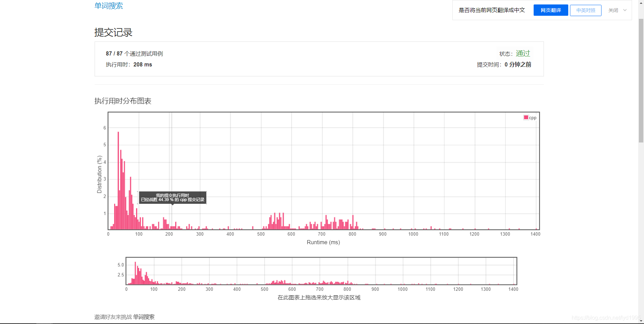The height and width of the screenshot is (324, 644).
Task: Click the cpp legend color swatch
Action: click(526, 117)
